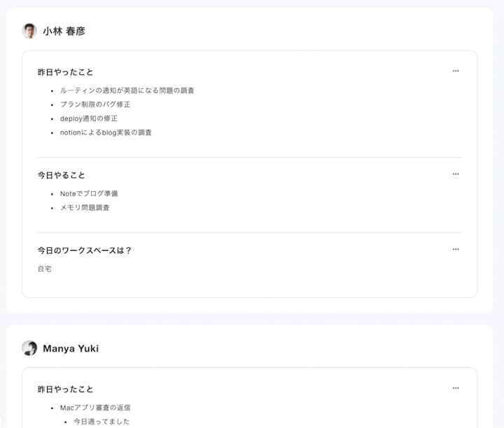Select the Macアプリ審査の返信 list item
504x428 pixels.
tap(95, 408)
